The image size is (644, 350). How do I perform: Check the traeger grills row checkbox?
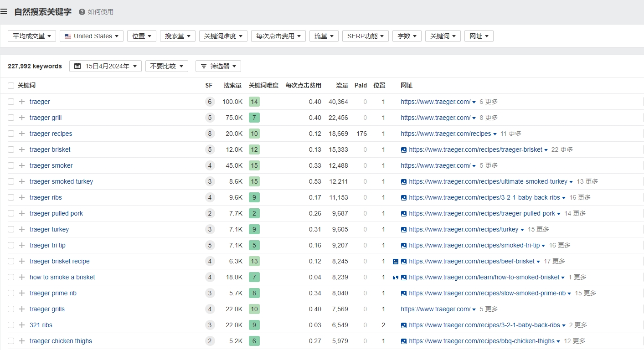(x=11, y=309)
